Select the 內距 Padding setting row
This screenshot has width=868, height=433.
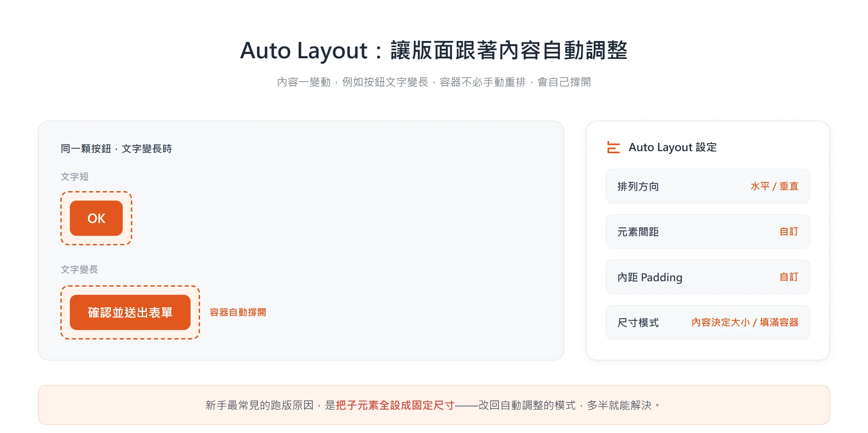coord(708,277)
